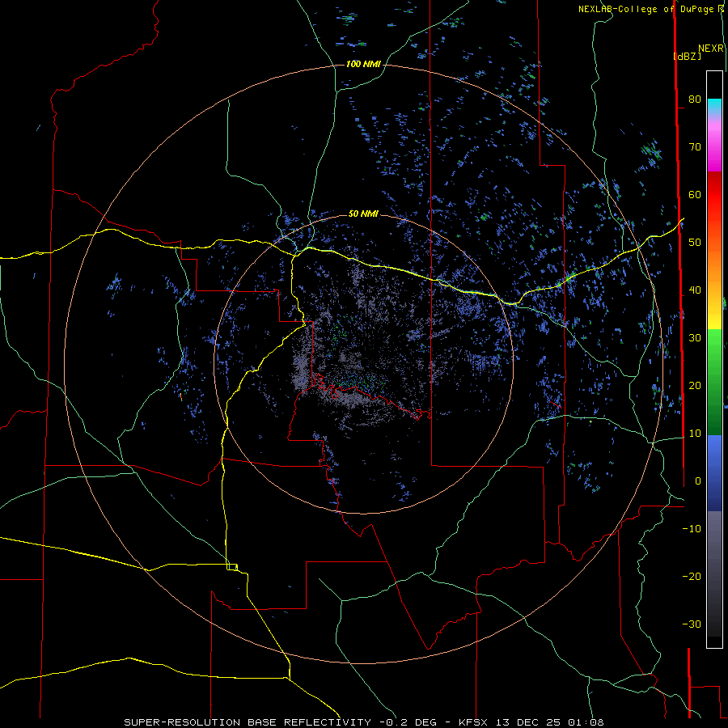Viewport: 728px width, 728px height.
Task: Click the 70 value on the dBZ scale
Action: pyautogui.click(x=695, y=146)
